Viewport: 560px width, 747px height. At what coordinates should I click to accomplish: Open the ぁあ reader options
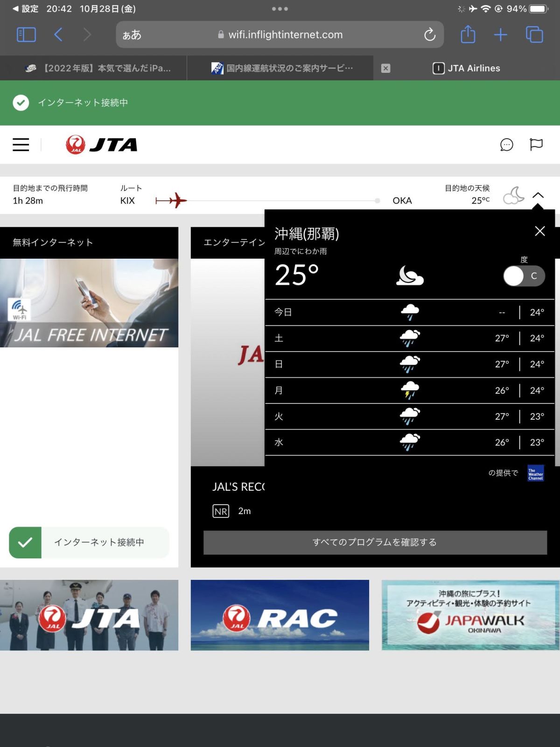132,35
